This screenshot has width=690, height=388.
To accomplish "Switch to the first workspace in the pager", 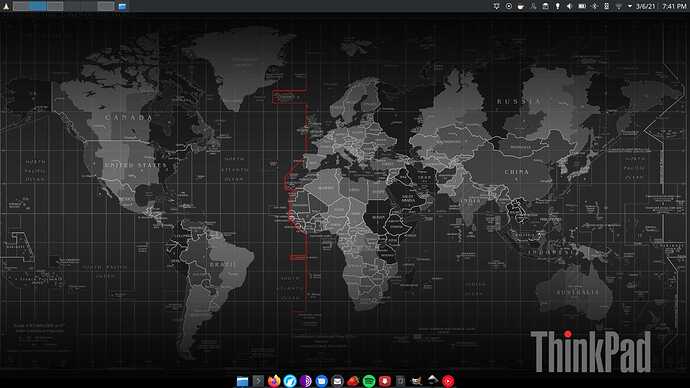I will click(21, 6).
